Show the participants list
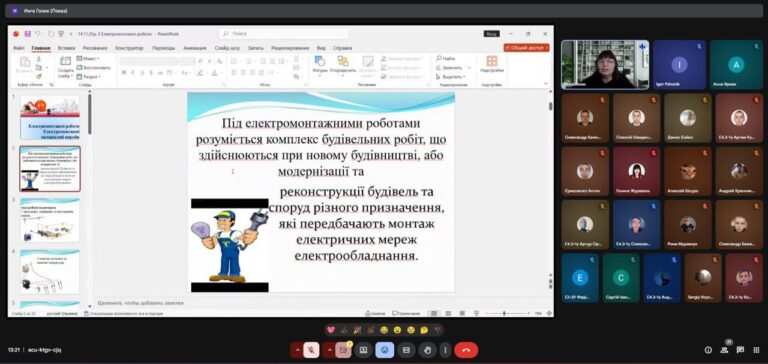This screenshot has height=364, width=768. 724,350
